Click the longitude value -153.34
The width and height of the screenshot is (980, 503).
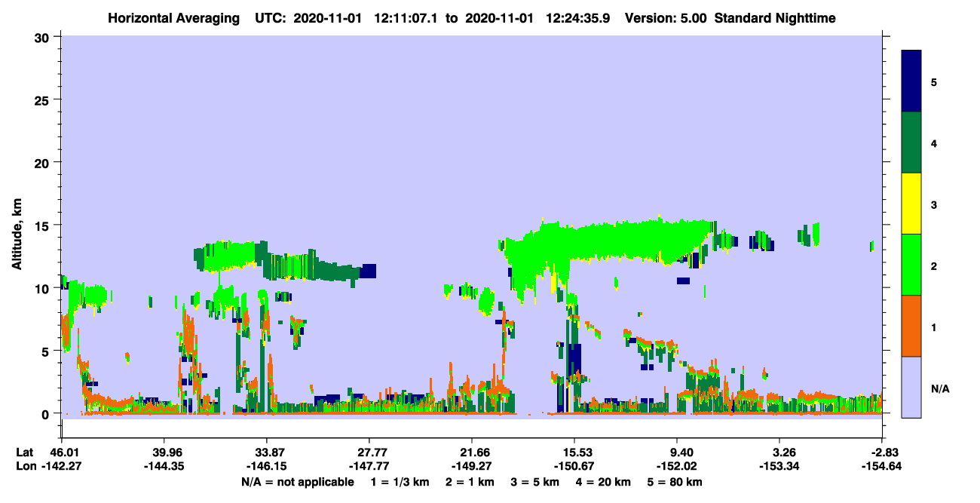(x=780, y=466)
